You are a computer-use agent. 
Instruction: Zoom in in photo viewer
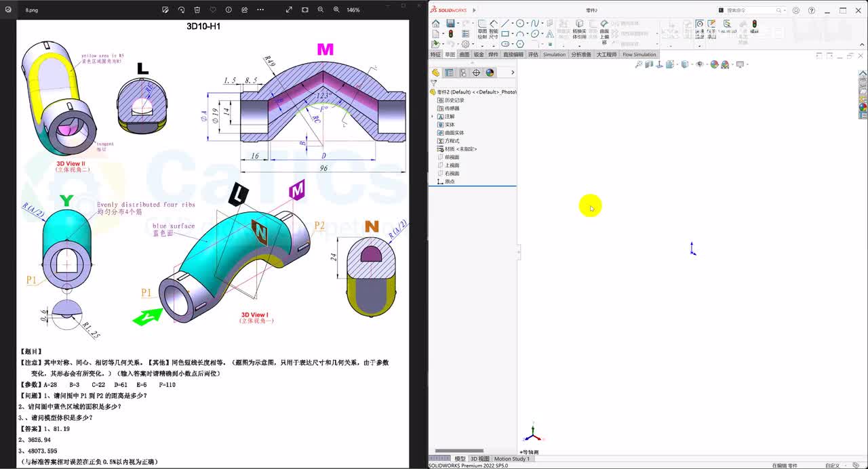click(337, 9)
